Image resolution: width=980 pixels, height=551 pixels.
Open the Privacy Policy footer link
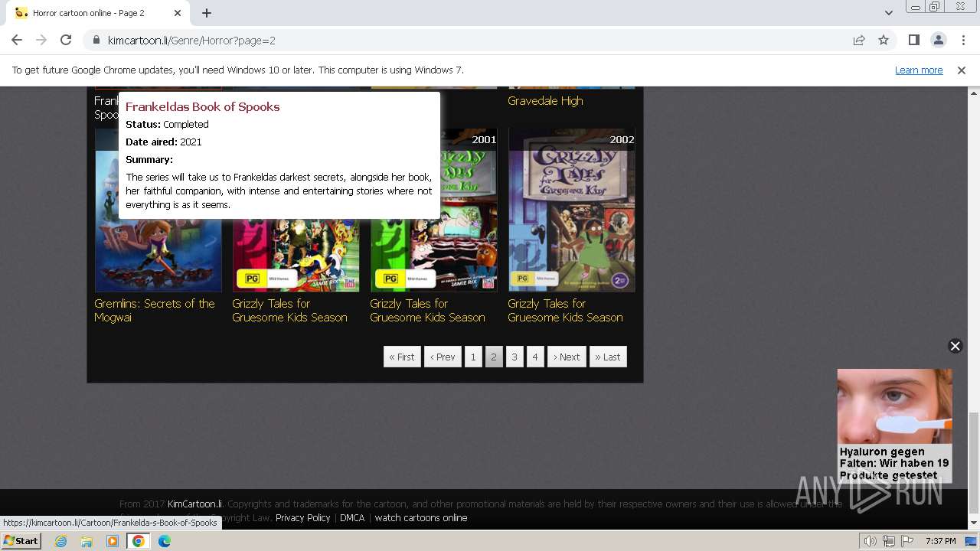(x=303, y=518)
